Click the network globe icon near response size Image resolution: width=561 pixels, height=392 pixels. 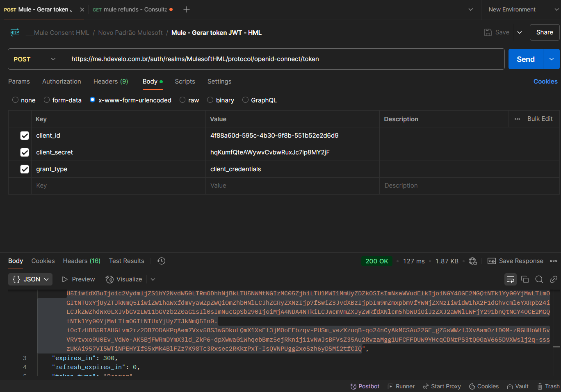click(473, 261)
